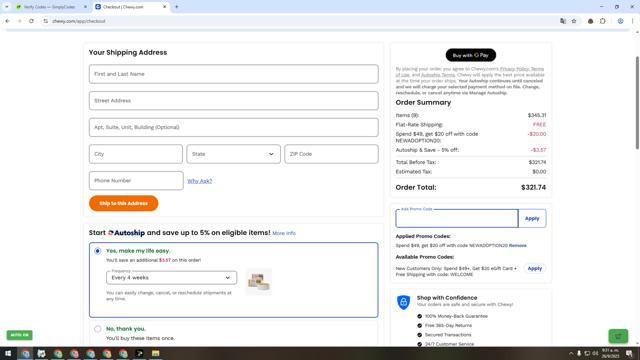Click the Order Total $321.74 amount
Screen dimensions: 640x360
(x=533, y=187)
